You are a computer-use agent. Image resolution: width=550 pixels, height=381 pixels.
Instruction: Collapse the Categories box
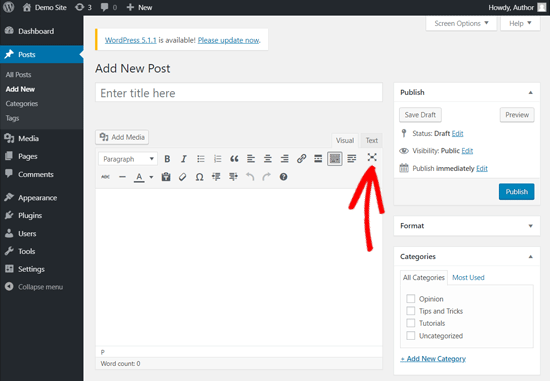(530, 257)
